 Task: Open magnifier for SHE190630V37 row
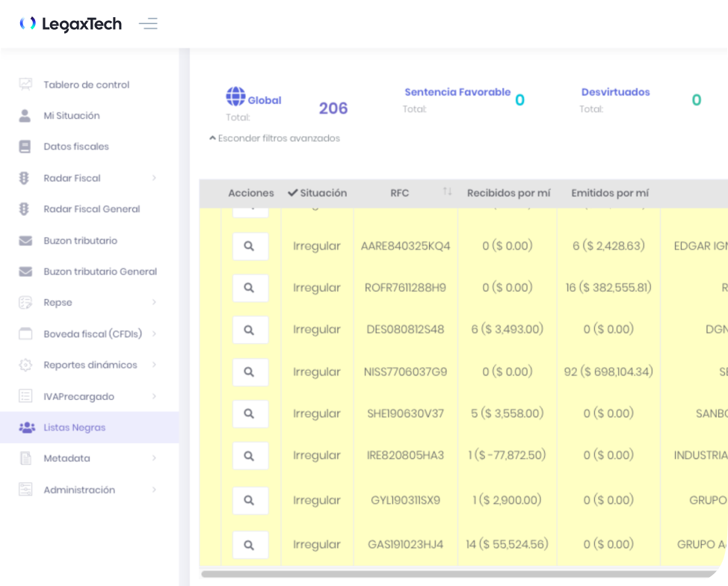(250, 413)
